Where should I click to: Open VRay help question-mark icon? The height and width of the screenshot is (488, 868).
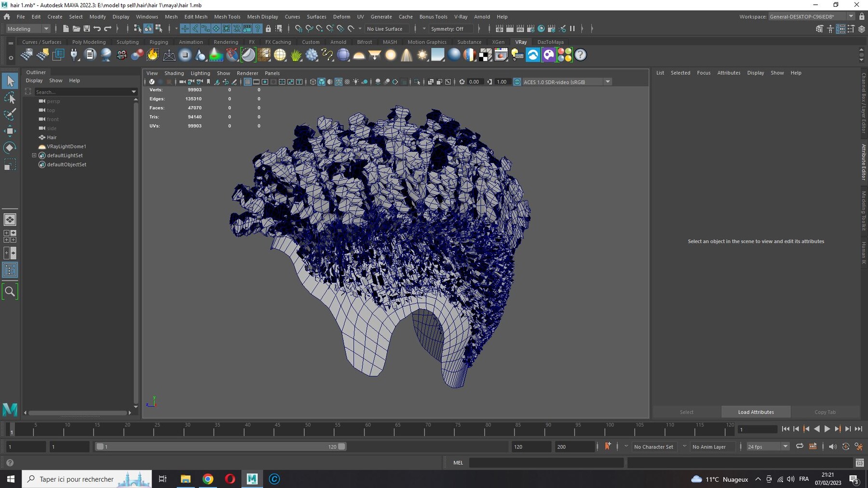(x=581, y=55)
